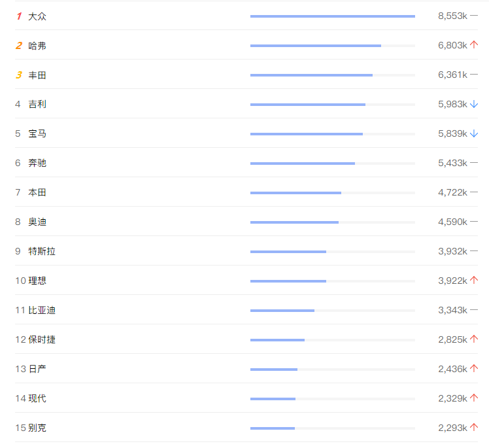The height and width of the screenshot is (448, 504).
Task: Click the red up arrow in 保时捷 row
Action: [x=474, y=339]
